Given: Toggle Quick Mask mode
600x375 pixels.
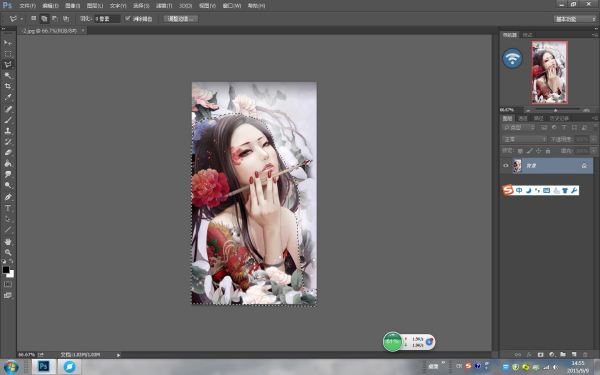Looking at the screenshot, I should (x=8, y=284).
